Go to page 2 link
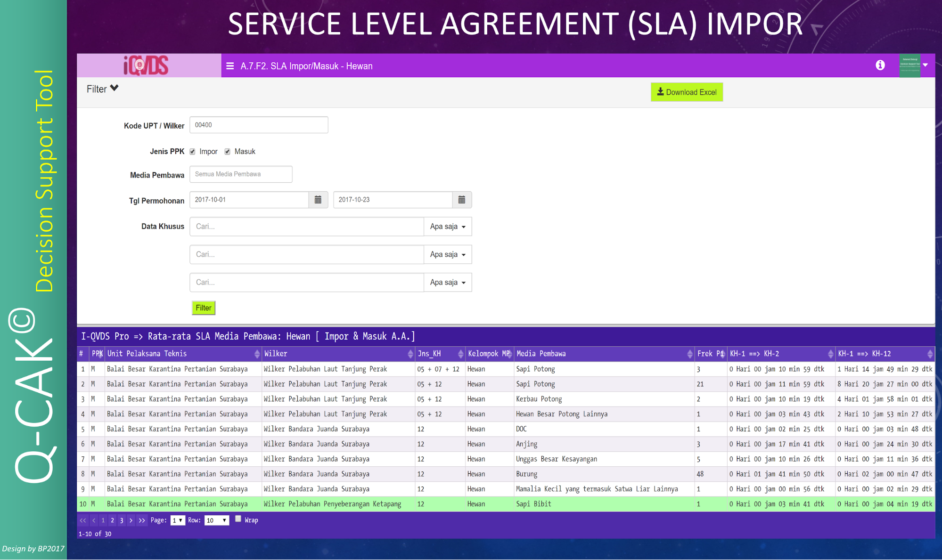The image size is (942, 560). click(x=112, y=520)
